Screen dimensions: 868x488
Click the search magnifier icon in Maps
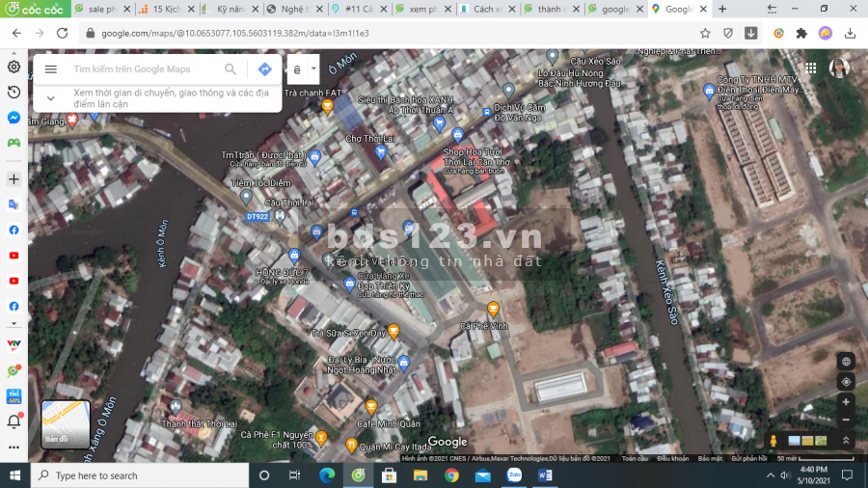(x=231, y=69)
